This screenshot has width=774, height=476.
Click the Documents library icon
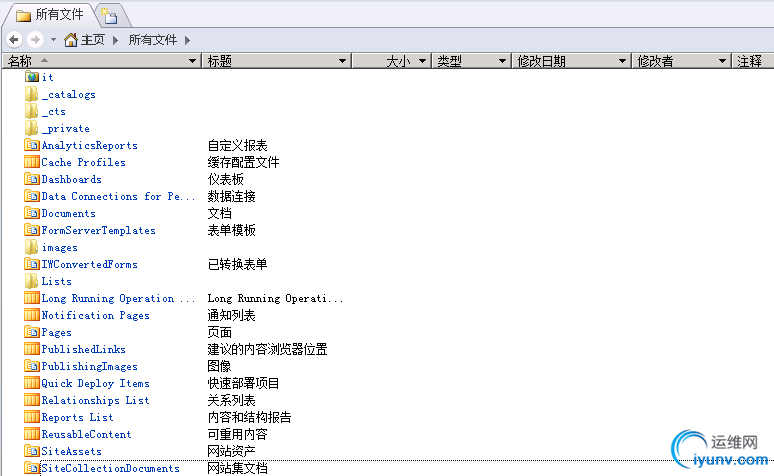click(32, 213)
